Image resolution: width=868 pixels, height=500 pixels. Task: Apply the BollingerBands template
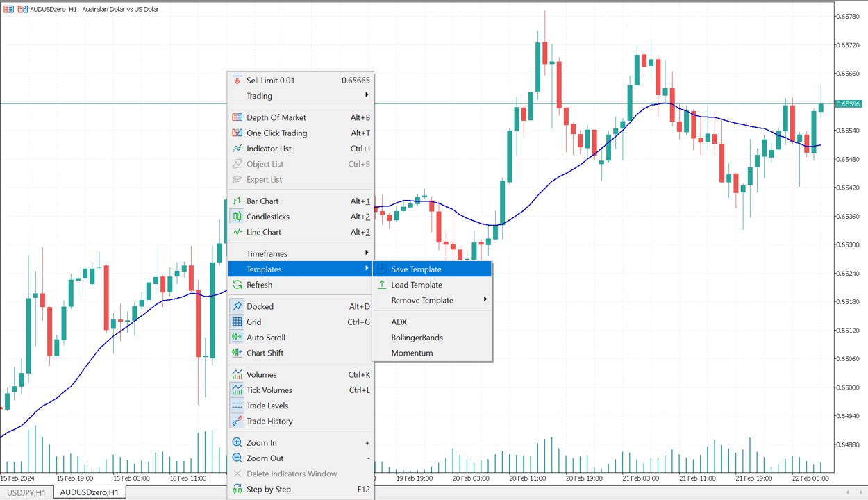pyautogui.click(x=417, y=337)
